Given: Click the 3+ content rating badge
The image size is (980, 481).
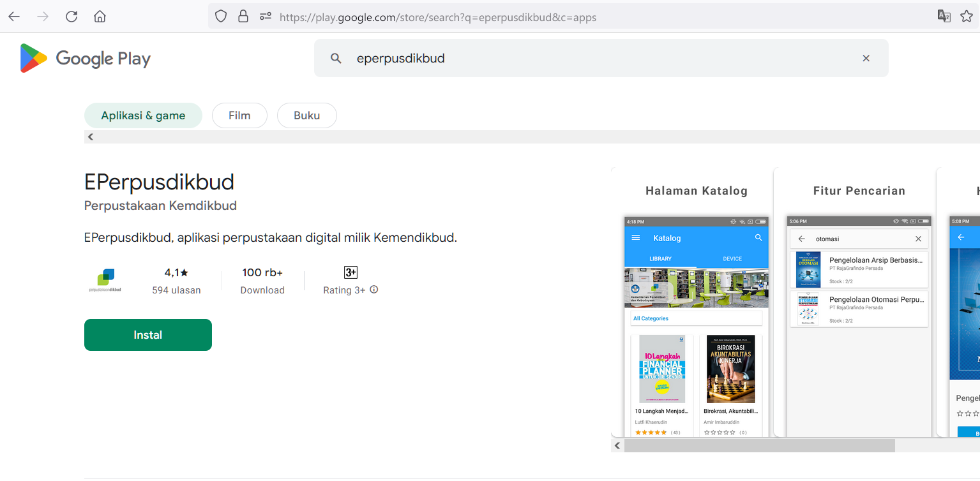Looking at the screenshot, I should click(x=351, y=272).
